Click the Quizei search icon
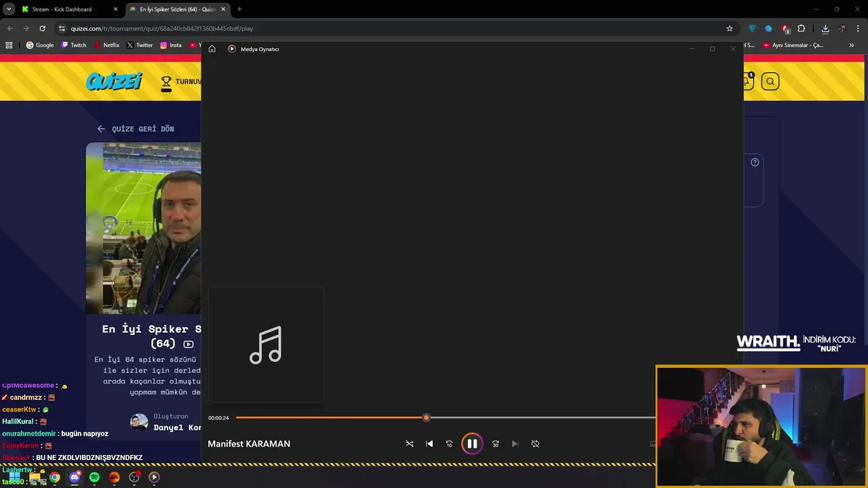868x488 pixels. 770,82
